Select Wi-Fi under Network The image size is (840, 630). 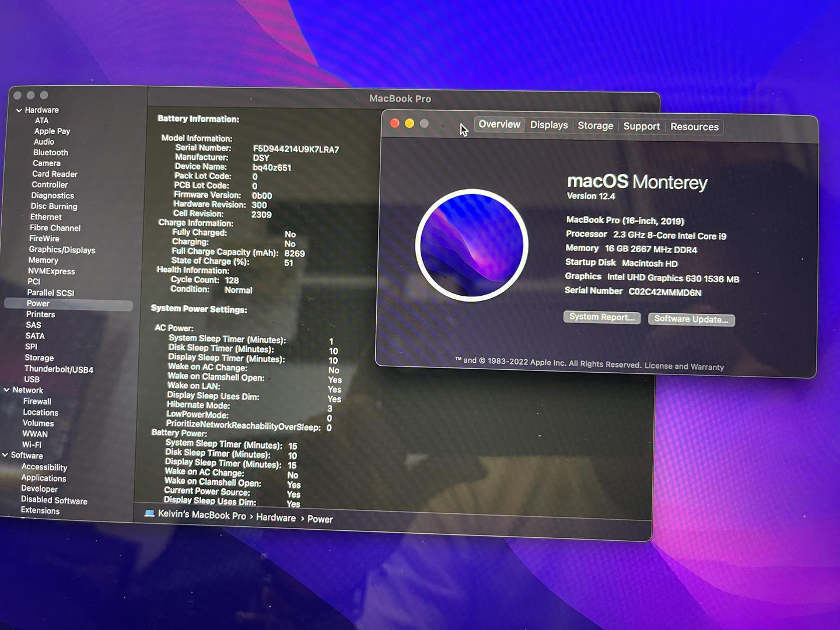point(32,444)
